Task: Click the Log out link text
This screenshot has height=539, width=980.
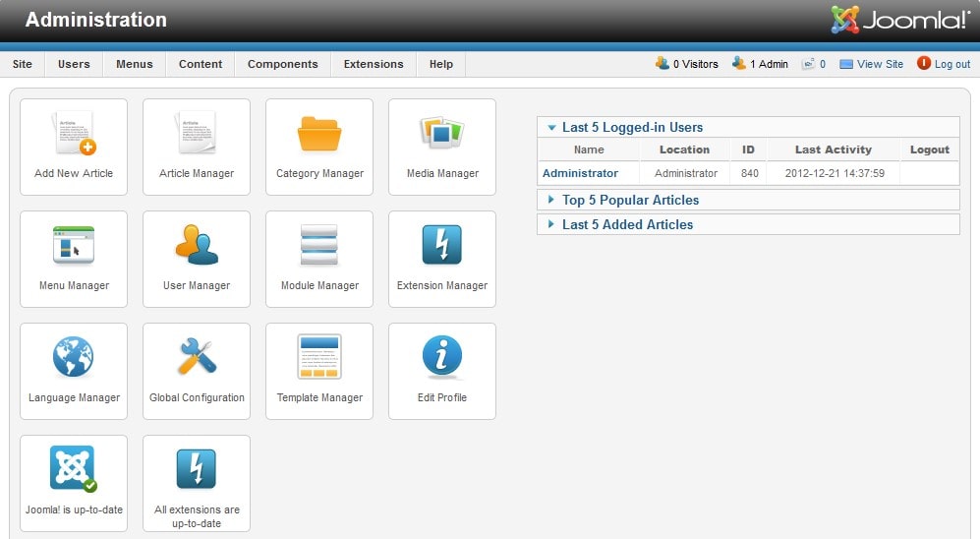Action: pos(952,64)
